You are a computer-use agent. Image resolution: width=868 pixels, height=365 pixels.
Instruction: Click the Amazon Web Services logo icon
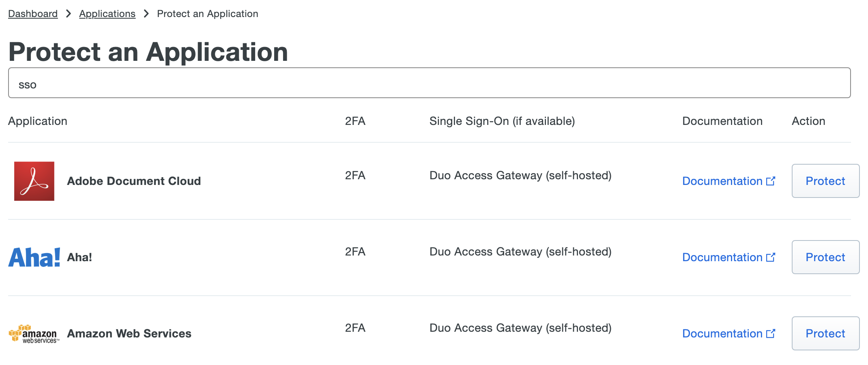point(34,333)
